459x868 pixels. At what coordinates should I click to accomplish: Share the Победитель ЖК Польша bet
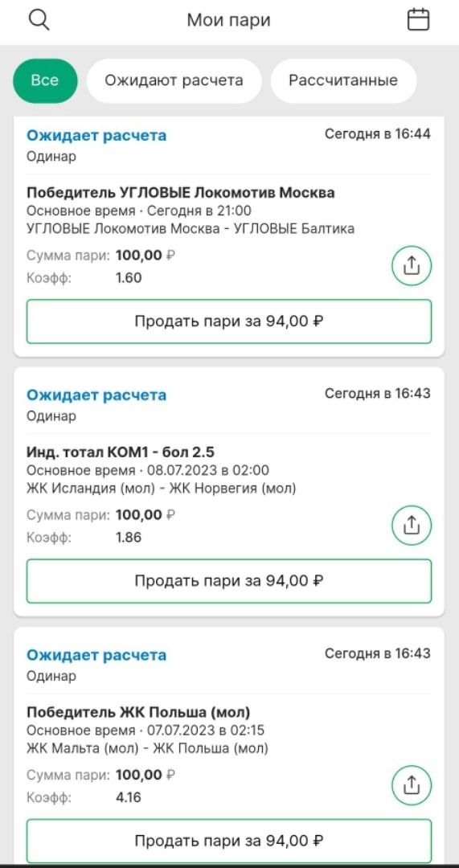(412, 785)
